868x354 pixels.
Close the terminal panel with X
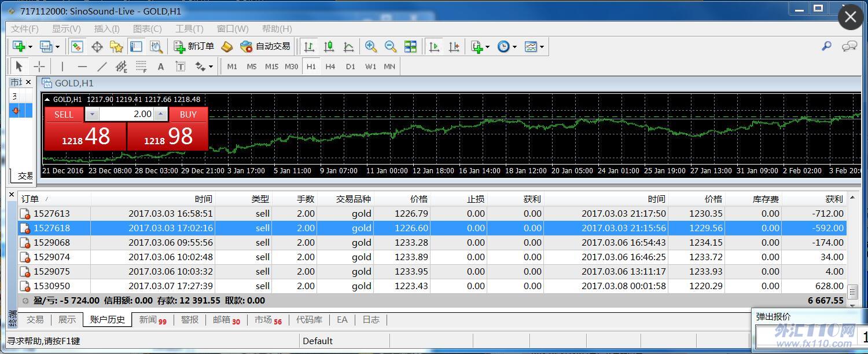(x=12, y=195)
